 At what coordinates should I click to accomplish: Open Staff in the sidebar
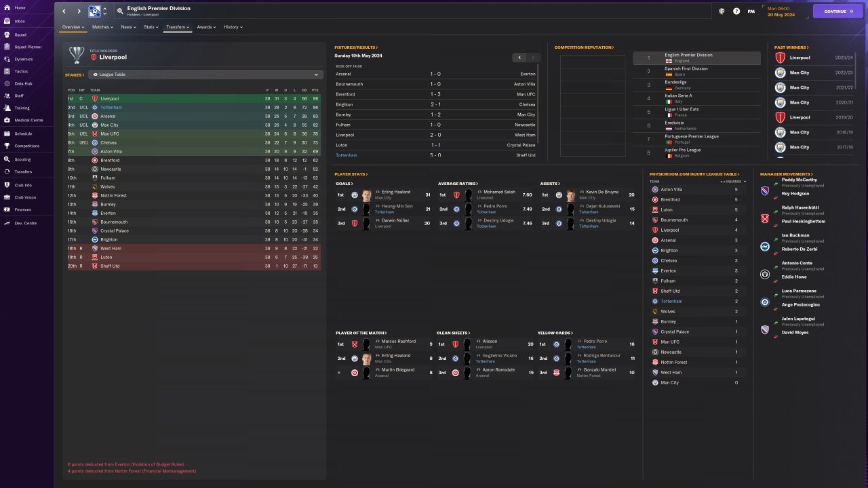click(x=19, y=96)
